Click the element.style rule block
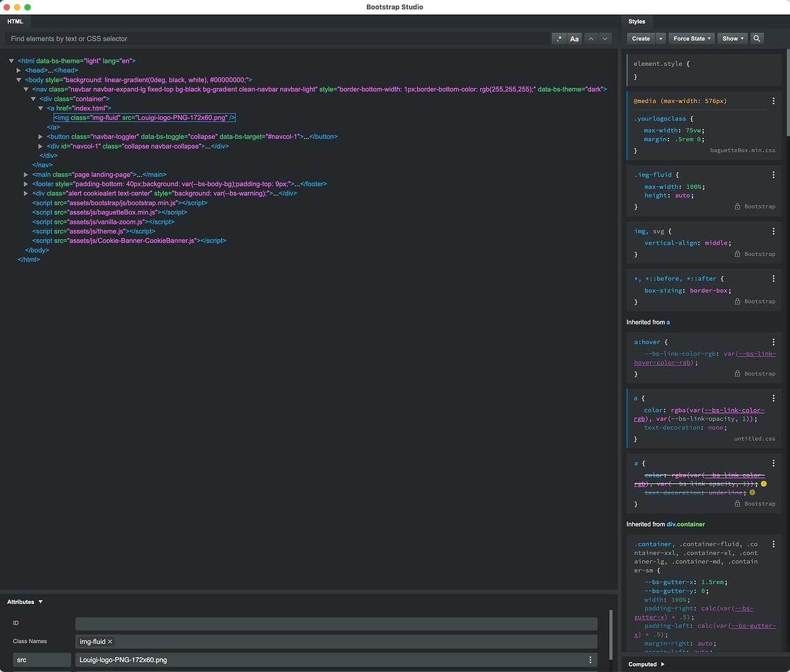Image resolution: width=790 pixels, height=672 pixels. click(x=704, y=70)
